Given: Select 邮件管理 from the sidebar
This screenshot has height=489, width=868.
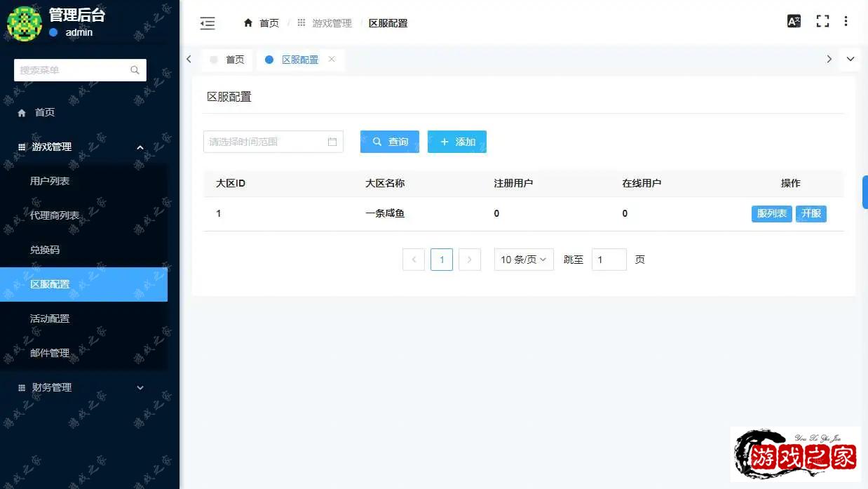Looking at the screenshot, I should (x=50, y=353).
